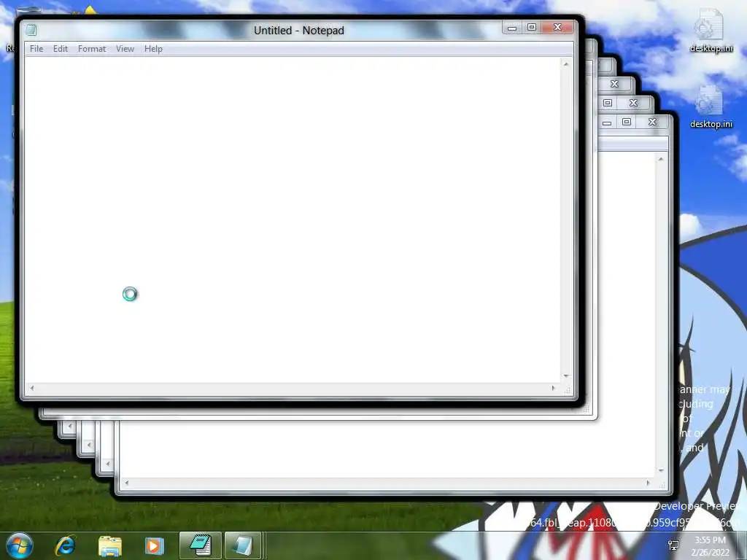This screenshot has height=560, width=747.
Task: Click the rearmost window's horizontal scroll left arrow
Action: [x=126, y=483]
